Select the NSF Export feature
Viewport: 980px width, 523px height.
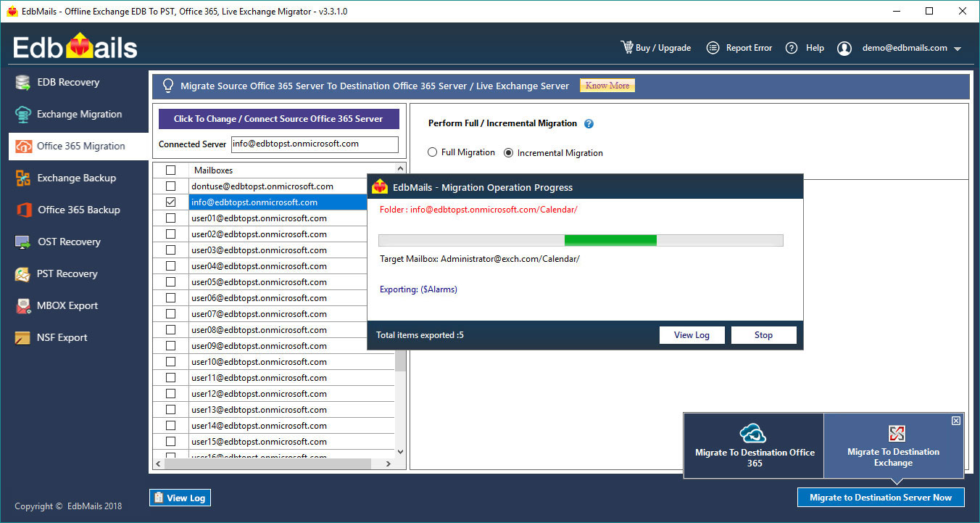click(x=62, y=337)
